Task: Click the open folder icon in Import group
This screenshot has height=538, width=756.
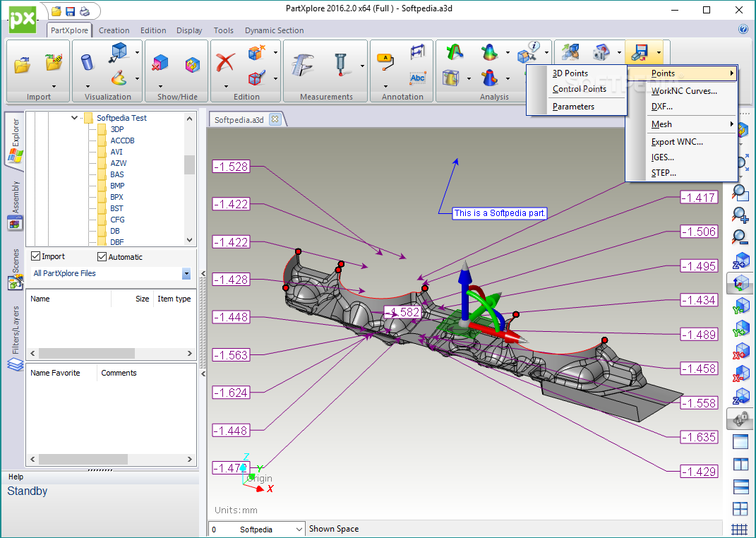Action: [x=22, y=64]
